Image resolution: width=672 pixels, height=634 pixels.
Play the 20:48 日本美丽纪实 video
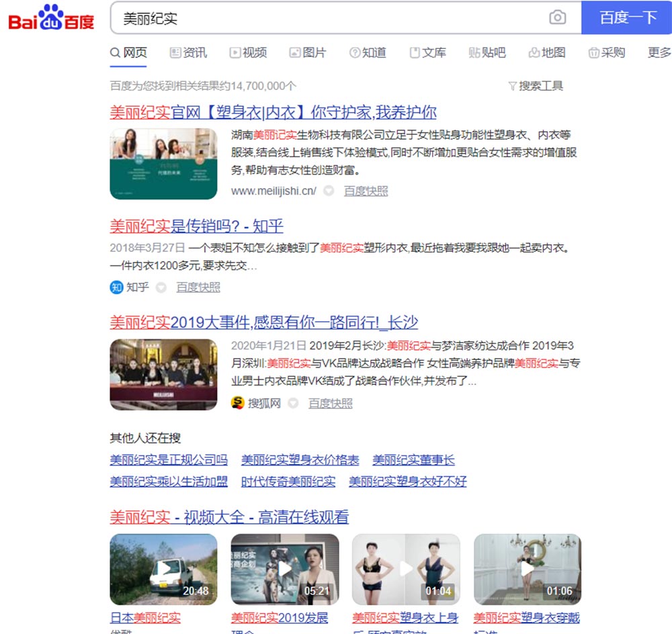pyautogui.click(x=163, y=570)
